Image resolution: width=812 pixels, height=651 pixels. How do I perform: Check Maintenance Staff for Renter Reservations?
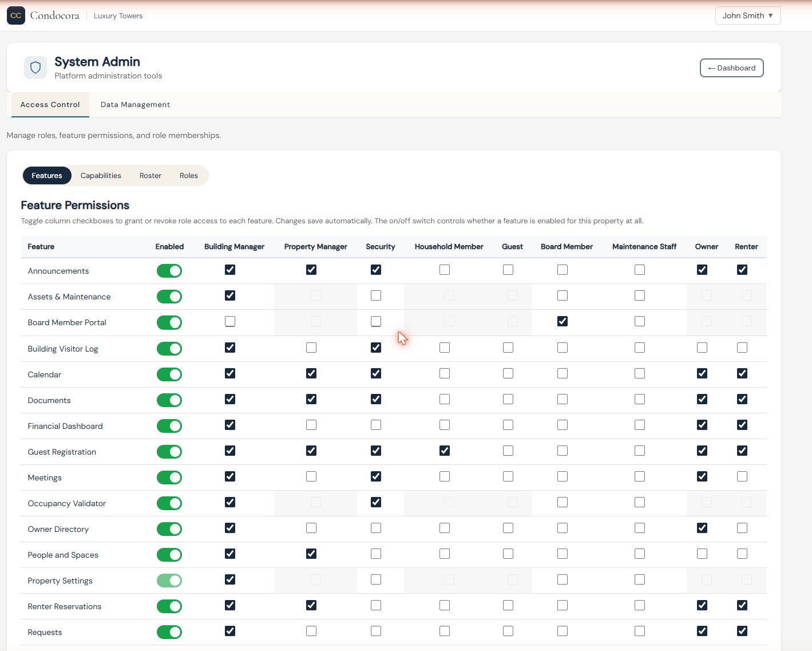tap(640, 605)
